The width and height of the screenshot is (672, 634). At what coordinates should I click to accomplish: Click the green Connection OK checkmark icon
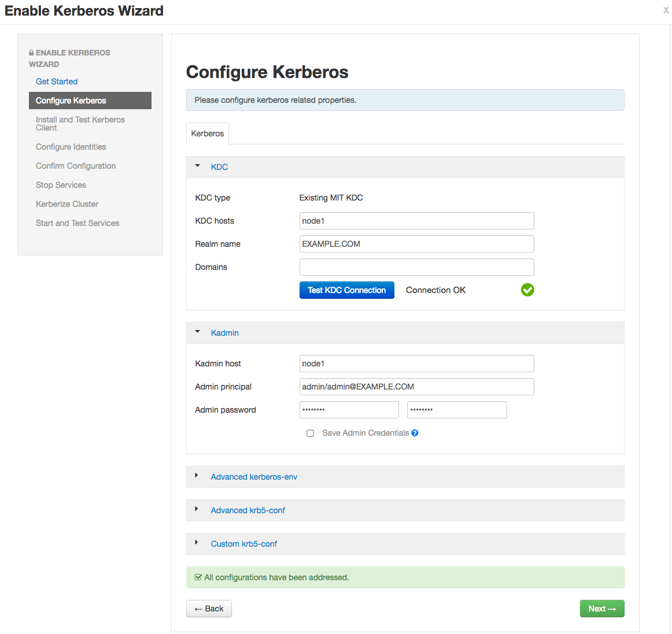pos(527,290)
